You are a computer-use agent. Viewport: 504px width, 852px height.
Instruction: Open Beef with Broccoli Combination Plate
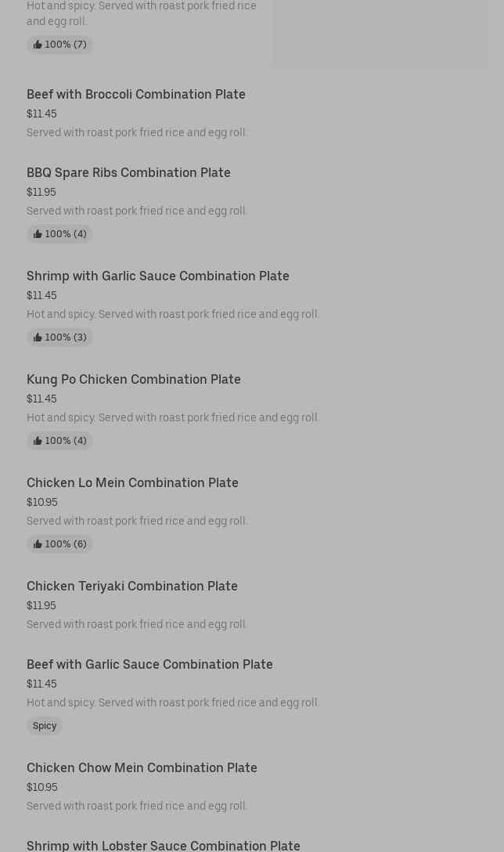pos(136,94)
